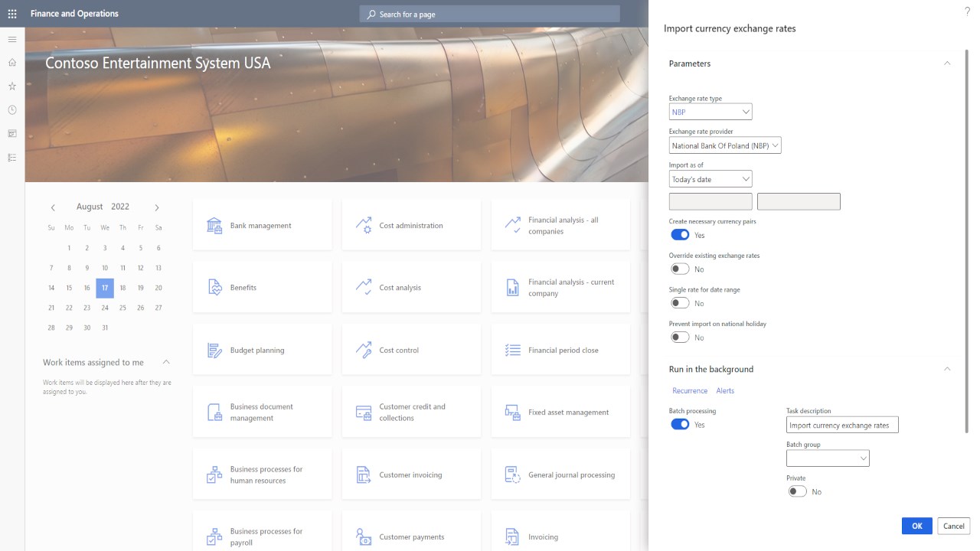Select August 1 in calendar

point(69,248)
